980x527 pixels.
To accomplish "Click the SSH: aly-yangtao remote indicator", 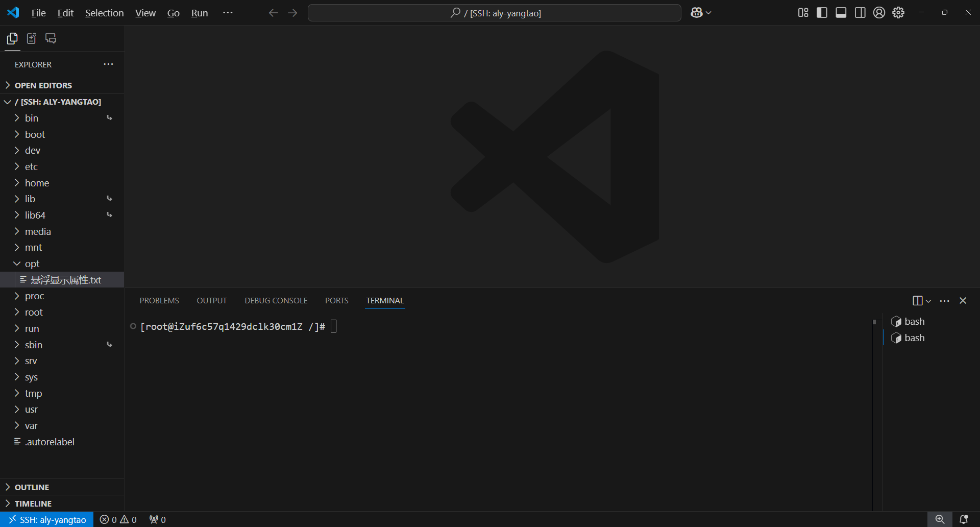I will pos(47,519).
